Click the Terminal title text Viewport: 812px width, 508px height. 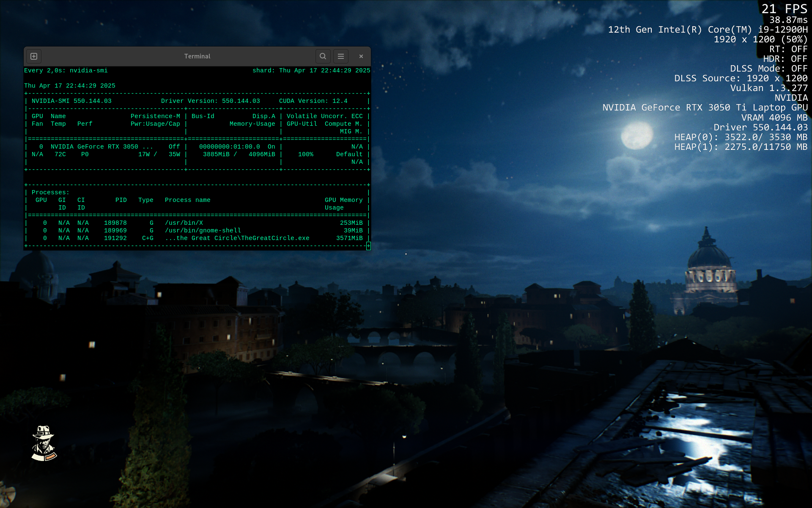pyautogui.click(x=197, y=56)
